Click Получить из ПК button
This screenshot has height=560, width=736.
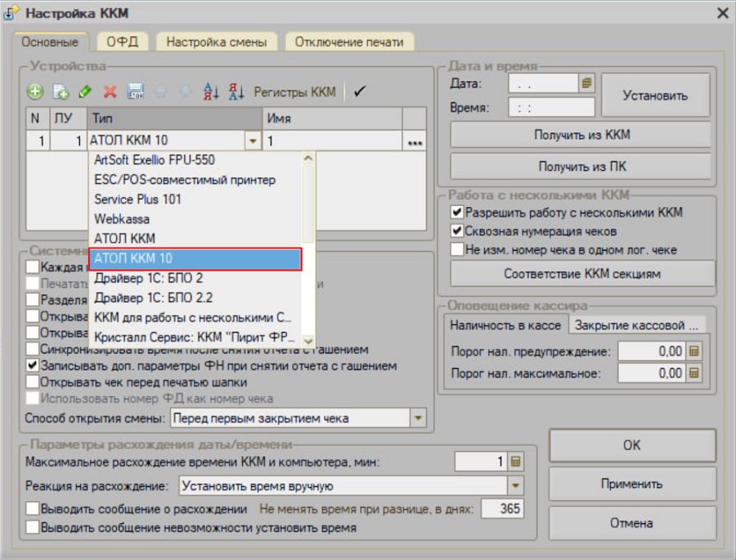point(582,167)
